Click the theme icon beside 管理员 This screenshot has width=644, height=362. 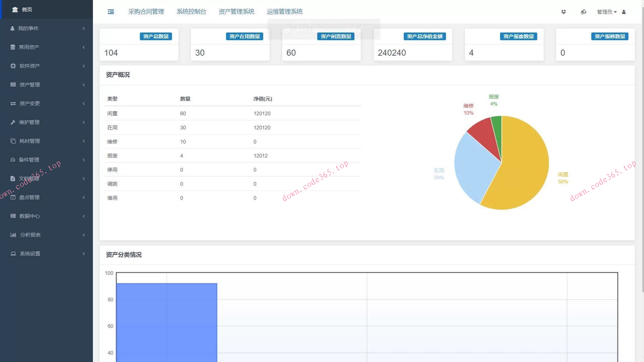pos(584,12)
